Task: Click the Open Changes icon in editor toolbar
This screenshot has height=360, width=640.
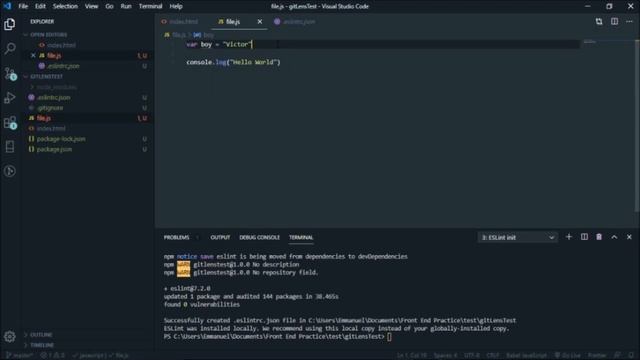Action: [x=599, y=22]
